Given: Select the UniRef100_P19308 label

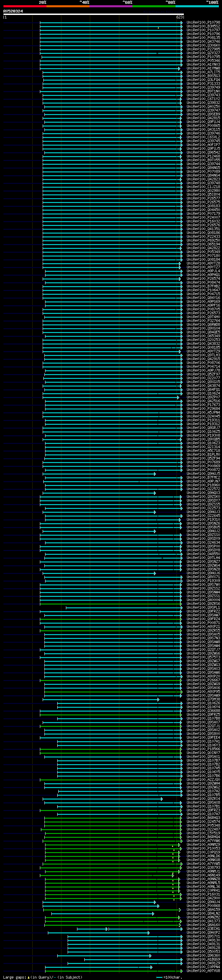Looking at the screenshot, I should (x=203, y=435).
